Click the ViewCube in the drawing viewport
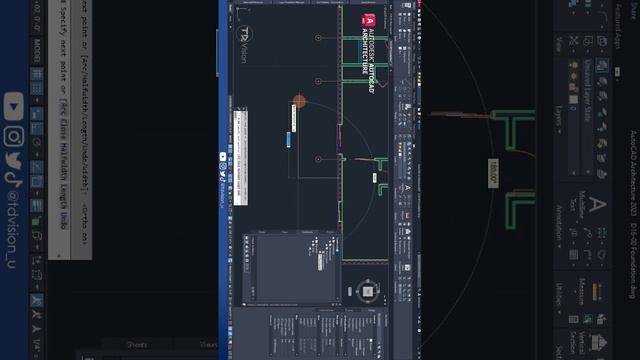The height and width of the screenshot is (360, 640). click(367, 291)
